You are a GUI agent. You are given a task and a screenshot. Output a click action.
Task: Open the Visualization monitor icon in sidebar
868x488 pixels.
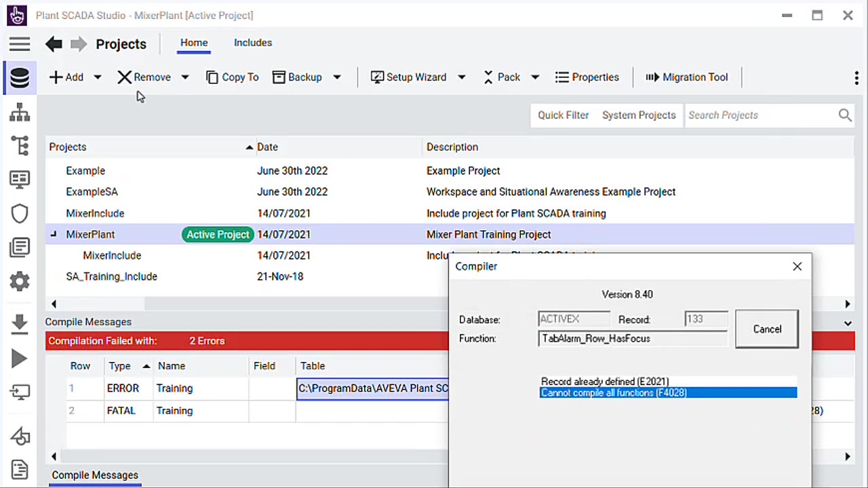(19, 180)
